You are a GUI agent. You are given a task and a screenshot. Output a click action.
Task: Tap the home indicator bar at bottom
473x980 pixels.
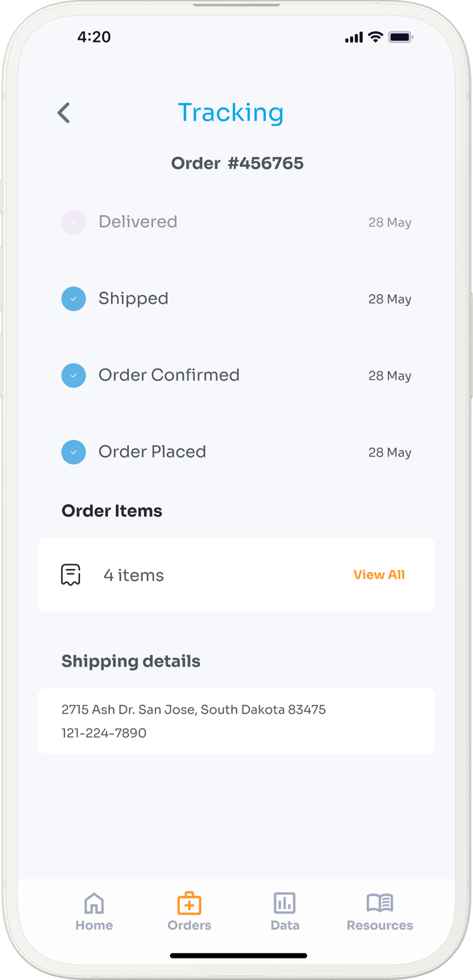238,956
